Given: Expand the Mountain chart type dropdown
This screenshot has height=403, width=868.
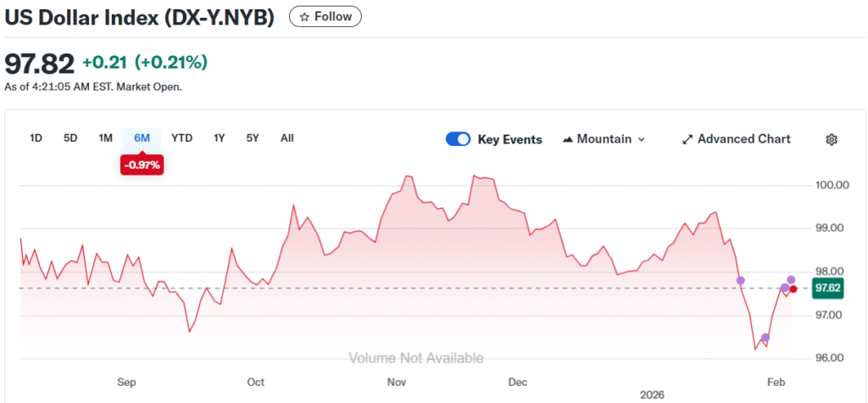Looking at the screenshot, I should tap(641, 139).
